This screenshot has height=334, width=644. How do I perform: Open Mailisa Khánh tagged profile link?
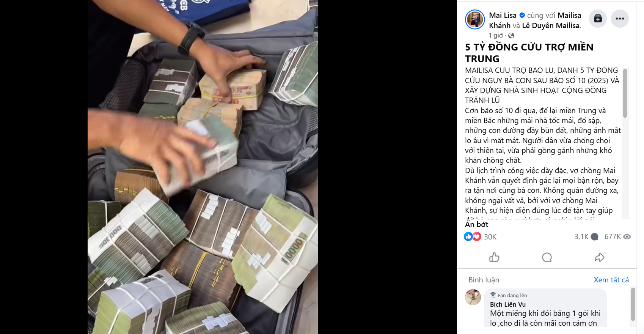[x=535, y=20]
